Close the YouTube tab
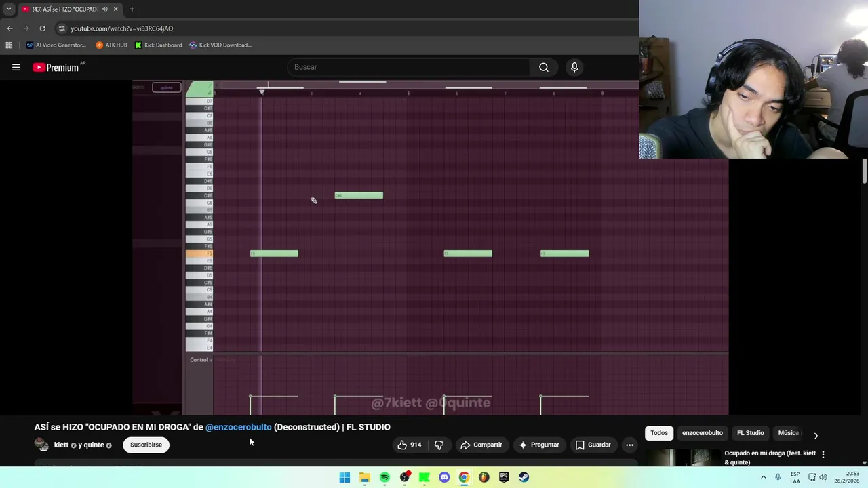This screenshot has height=488, width=868. [115, 9]
